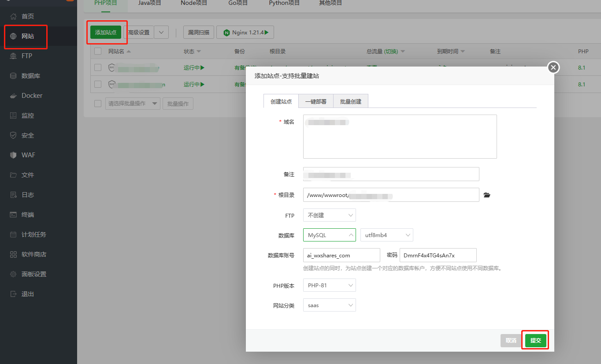
Task: Open 软件商店 app store icon
Action: point(13,254)
